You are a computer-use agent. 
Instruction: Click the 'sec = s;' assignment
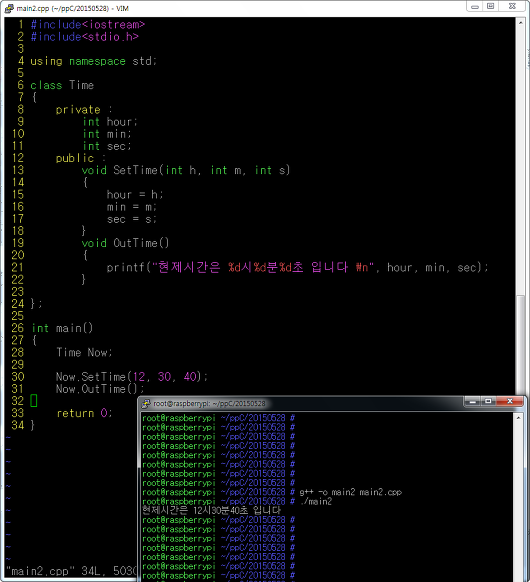132,219
